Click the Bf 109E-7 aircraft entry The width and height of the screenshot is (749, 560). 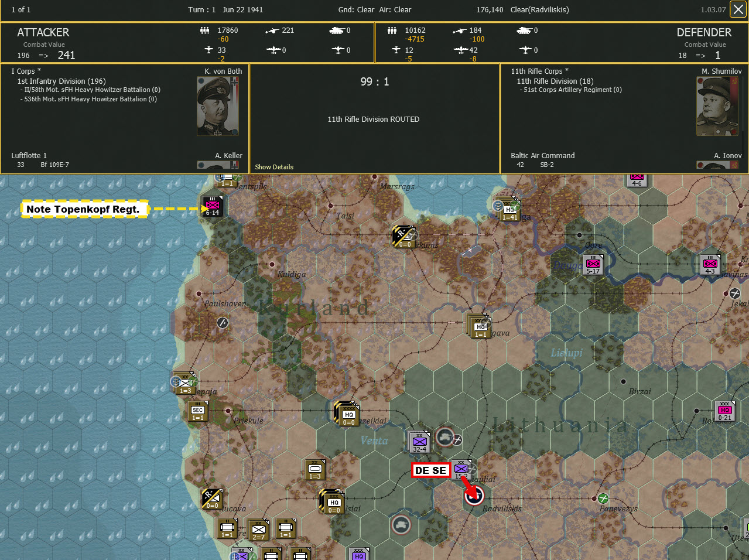point(54,165)
